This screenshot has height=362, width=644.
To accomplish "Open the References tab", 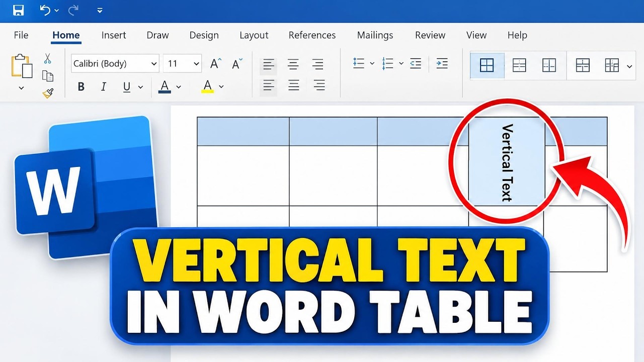I will [x=312, y=35].
